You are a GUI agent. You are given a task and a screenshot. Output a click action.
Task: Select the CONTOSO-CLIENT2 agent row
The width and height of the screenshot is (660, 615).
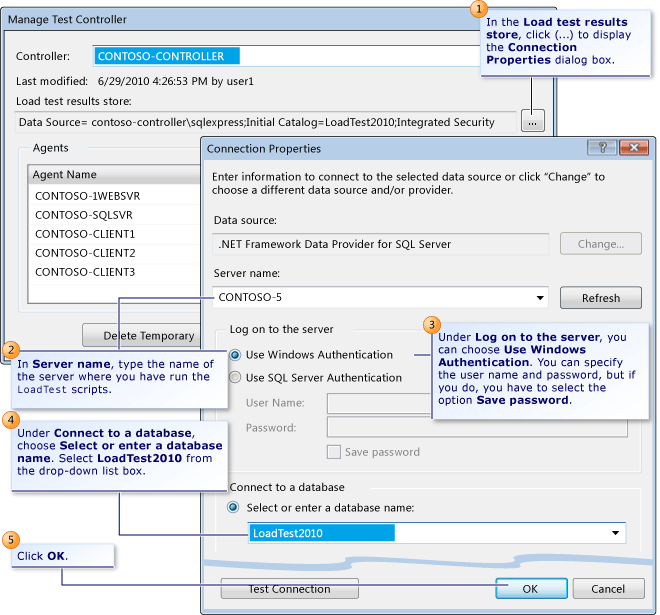[x=114, y=253]
